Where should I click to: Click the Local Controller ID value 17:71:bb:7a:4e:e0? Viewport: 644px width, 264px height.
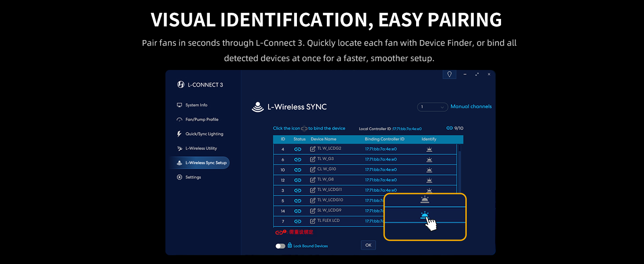[x=407, y=129]
